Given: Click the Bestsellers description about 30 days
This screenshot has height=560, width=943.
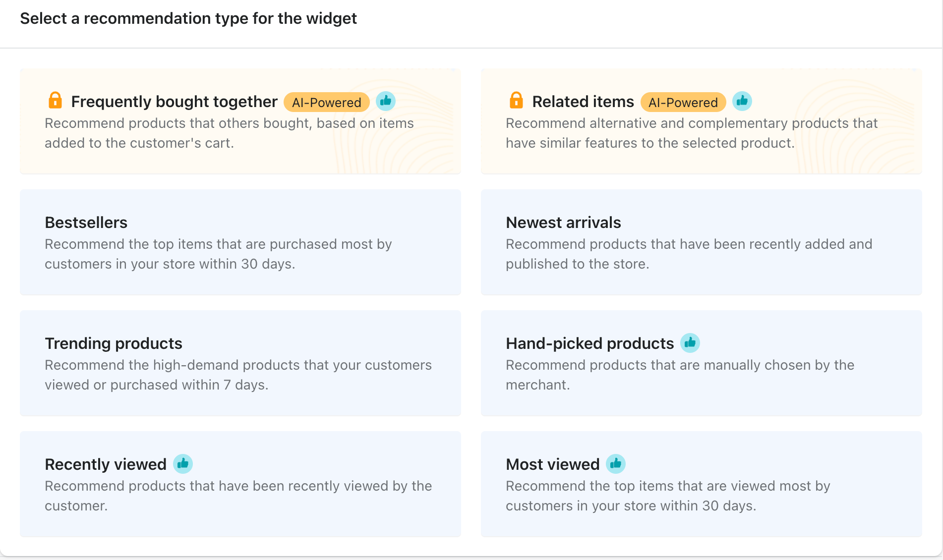Looking at the screenshot, I should pos(218,254).
